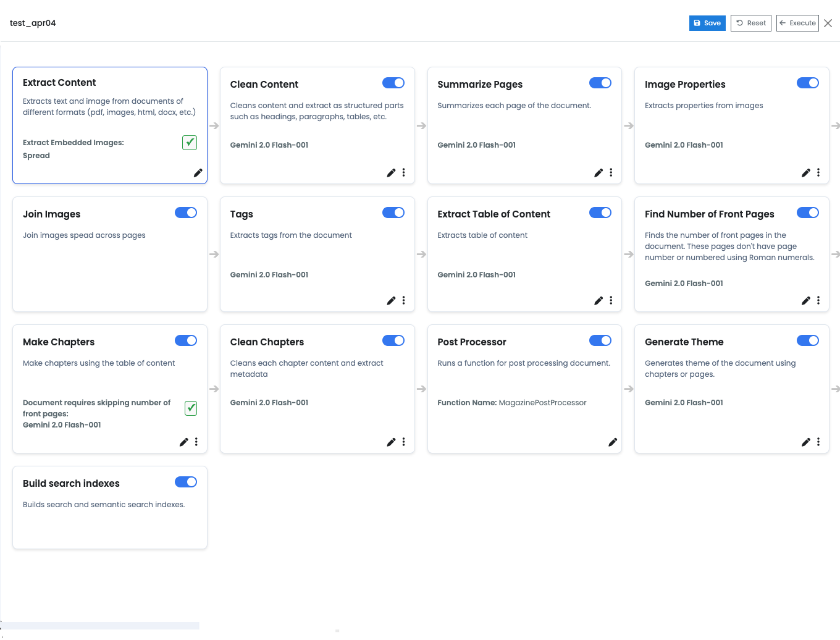840x640 pixels.
Task: Click the Execute button
Action: point(797,23)
